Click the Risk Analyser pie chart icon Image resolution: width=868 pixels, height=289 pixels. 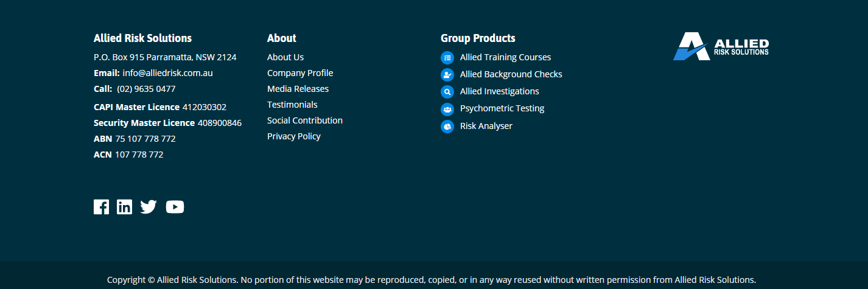pos(447,127)
